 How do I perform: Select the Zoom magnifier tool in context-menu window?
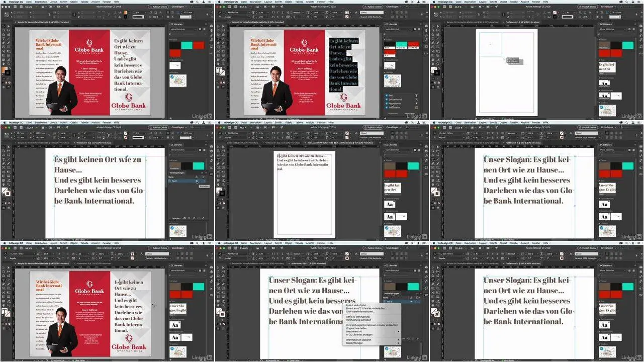point(223,305)
